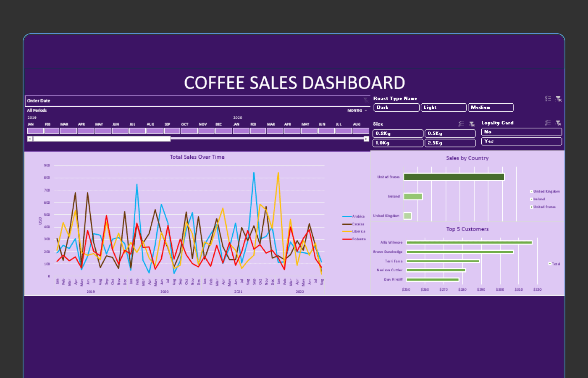Click the United States legend entry
Viewport: 588px width, 378px height.
[543, 207]
